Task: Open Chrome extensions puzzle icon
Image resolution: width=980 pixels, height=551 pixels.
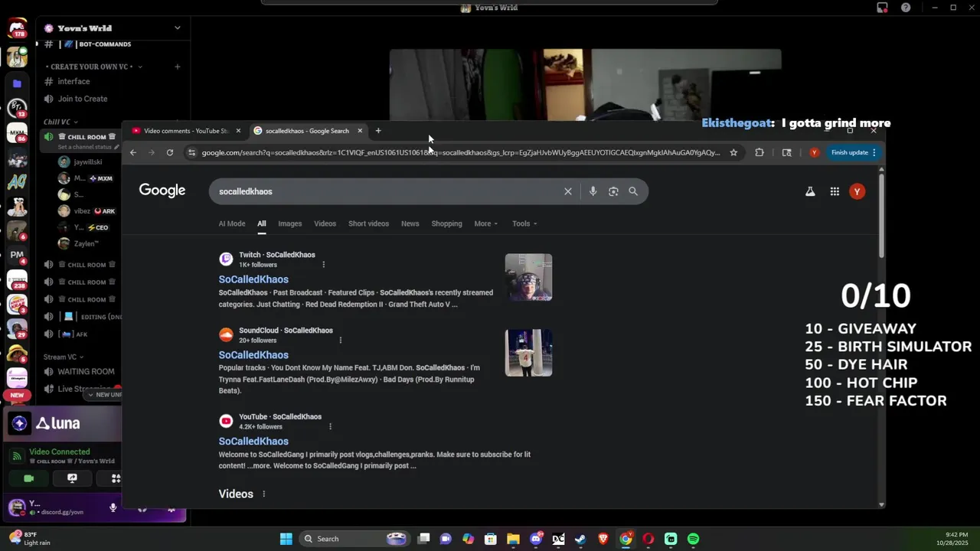Action: (x=759, y=152)
